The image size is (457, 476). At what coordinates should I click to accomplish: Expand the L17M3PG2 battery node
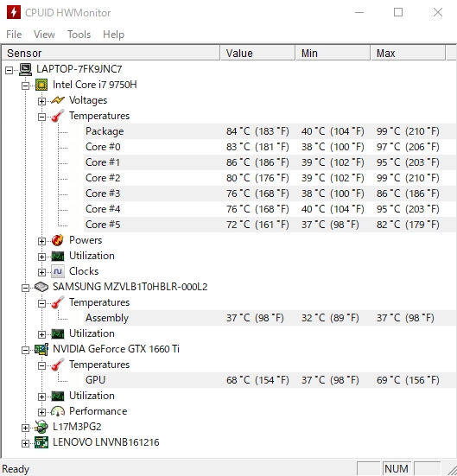(x=26, y=428)
